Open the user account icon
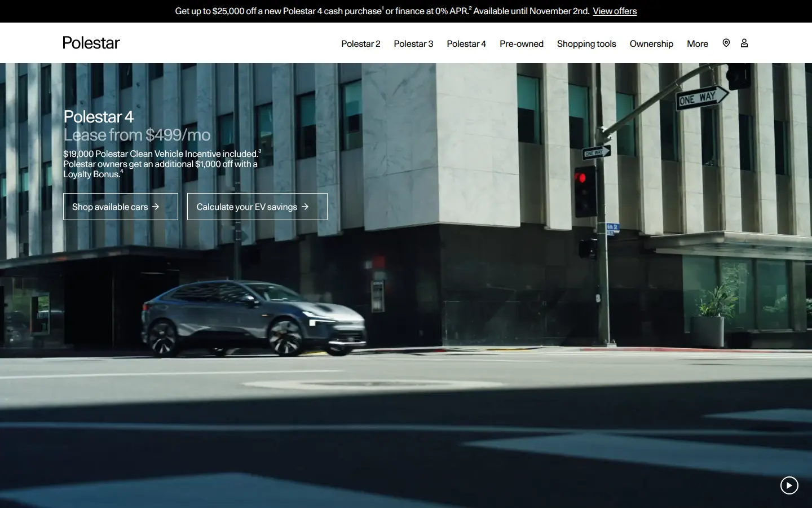The height and width of the screenshot is (508, 812). 744,43
